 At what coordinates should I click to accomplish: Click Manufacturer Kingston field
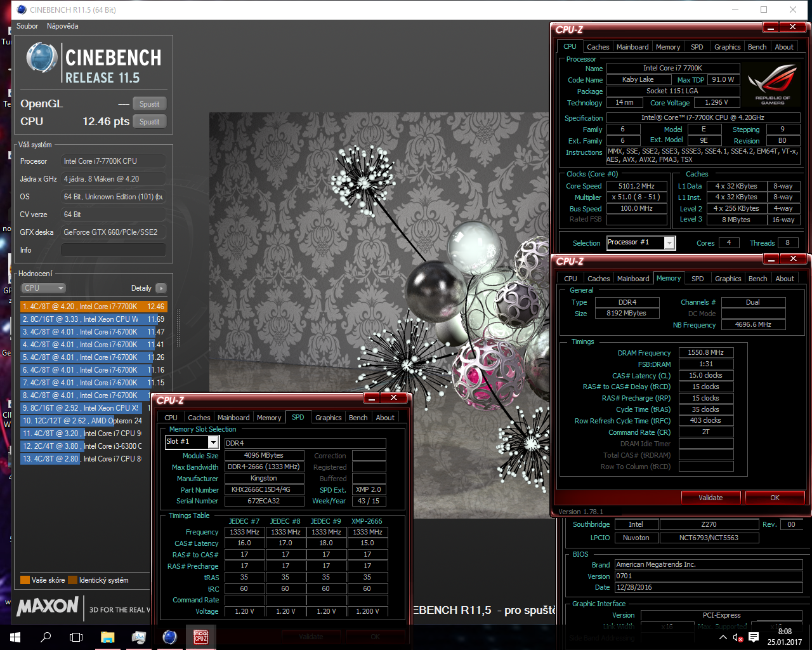pyautogui.click(x=263, y=478)
